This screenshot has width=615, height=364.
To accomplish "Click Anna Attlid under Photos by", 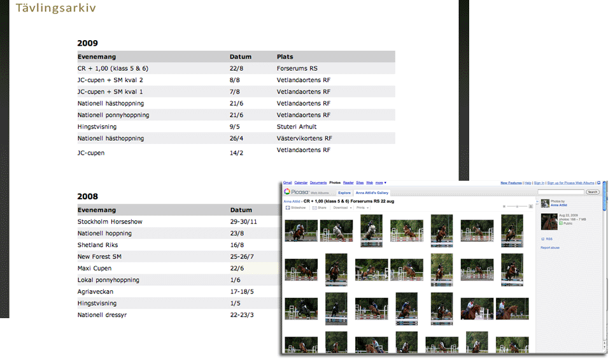I will tap(559, 205).
